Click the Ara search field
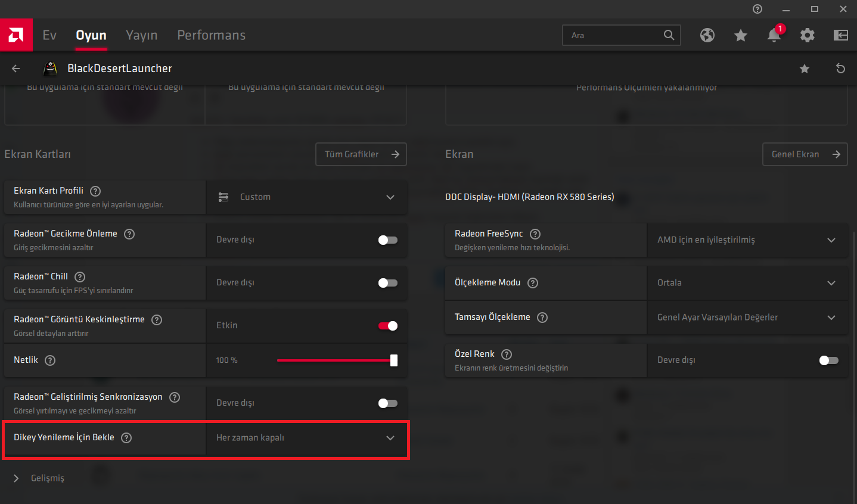Screen dimensions: 857x504 click(614, 35)
